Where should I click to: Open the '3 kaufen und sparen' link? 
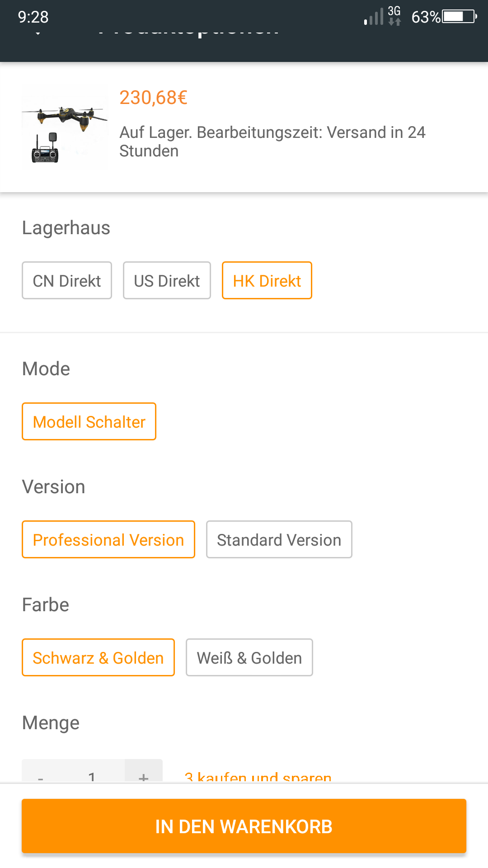258,776
